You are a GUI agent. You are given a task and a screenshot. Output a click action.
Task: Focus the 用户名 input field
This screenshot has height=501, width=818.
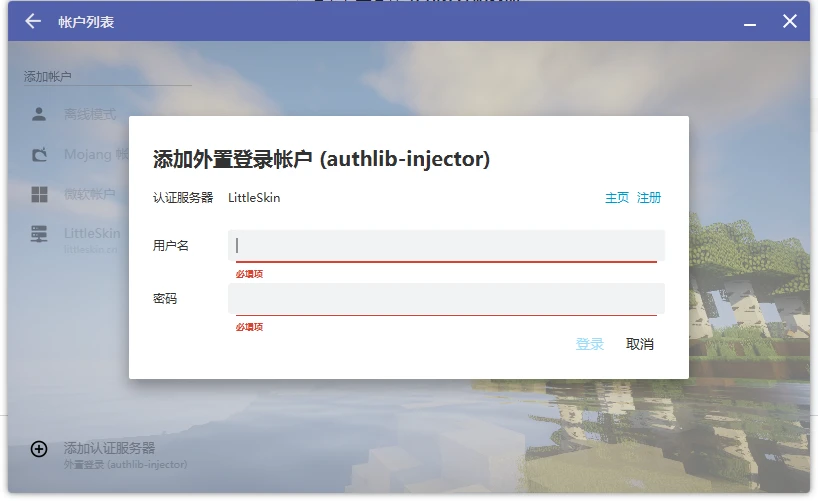click(446, 245)
